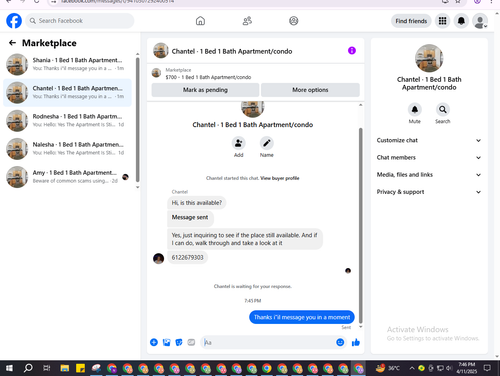Open Nalesha conversation
500x376 pixels.
(68, 149)
